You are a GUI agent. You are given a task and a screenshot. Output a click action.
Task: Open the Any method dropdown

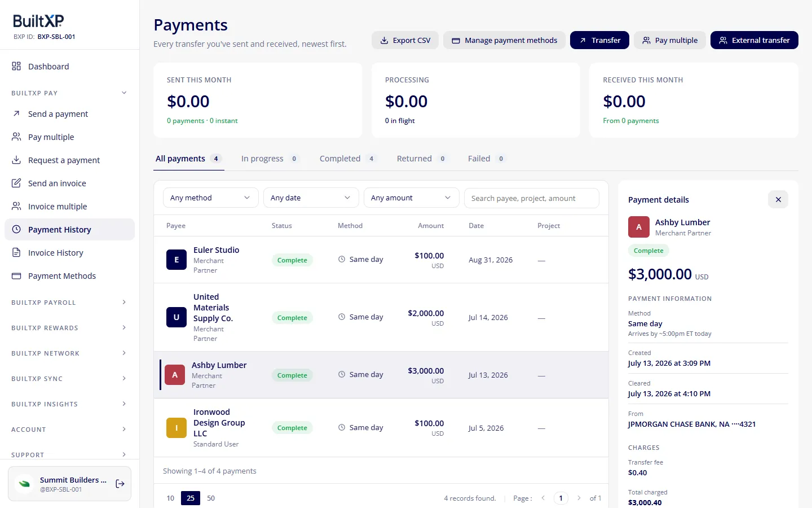(210, 198)
